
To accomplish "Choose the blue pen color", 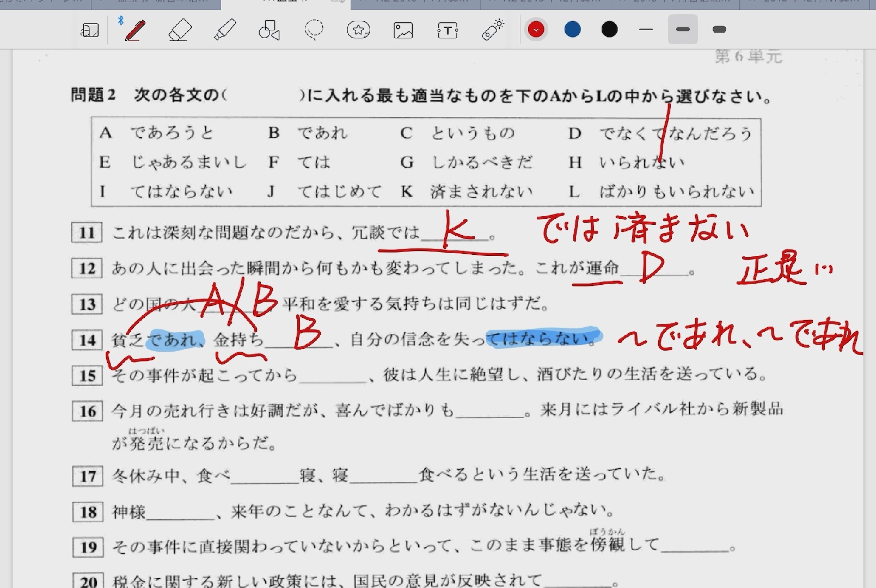I will pyautogui.click(x=572, y=29).
